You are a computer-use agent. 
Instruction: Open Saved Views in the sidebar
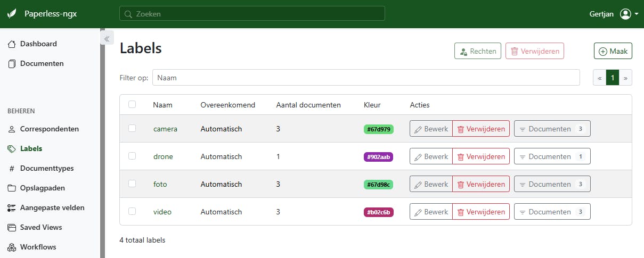[41, 228]
